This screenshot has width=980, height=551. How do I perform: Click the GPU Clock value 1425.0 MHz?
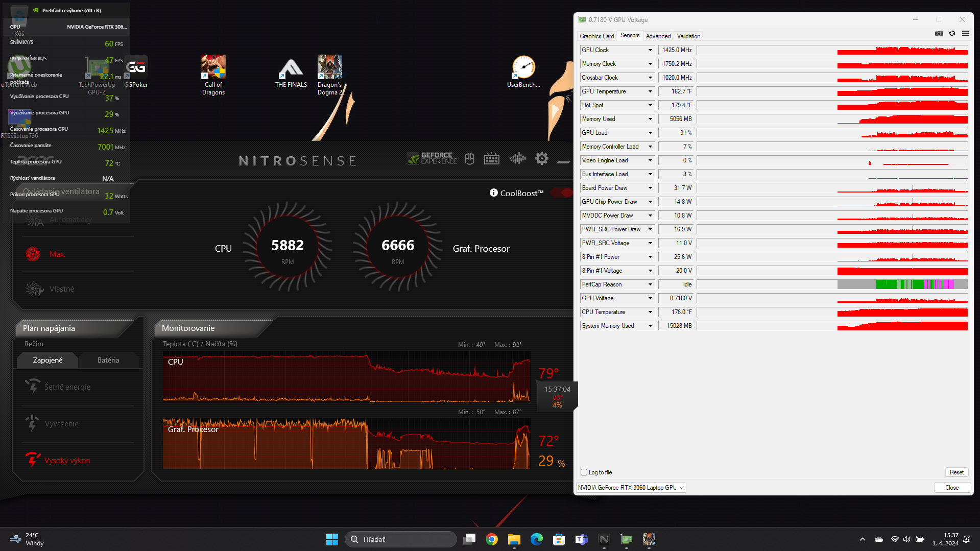(x=676, y=50)
